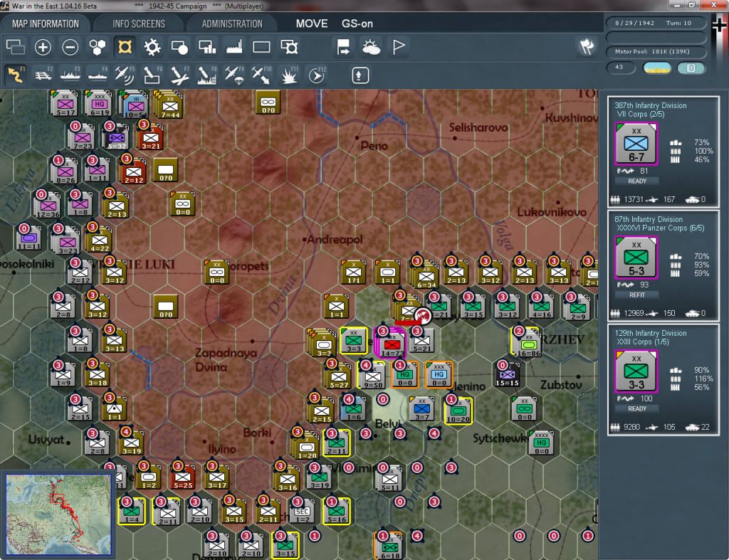Open the MAP INFORMATION tab
Screen dimensions: 729x560
click(x=45, y=23)
